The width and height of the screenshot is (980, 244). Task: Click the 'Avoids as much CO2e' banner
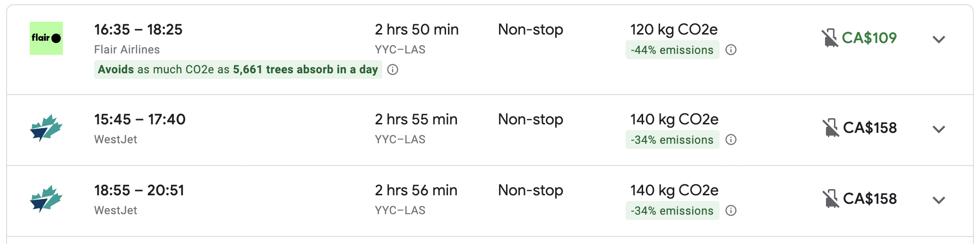click(238, 70)
